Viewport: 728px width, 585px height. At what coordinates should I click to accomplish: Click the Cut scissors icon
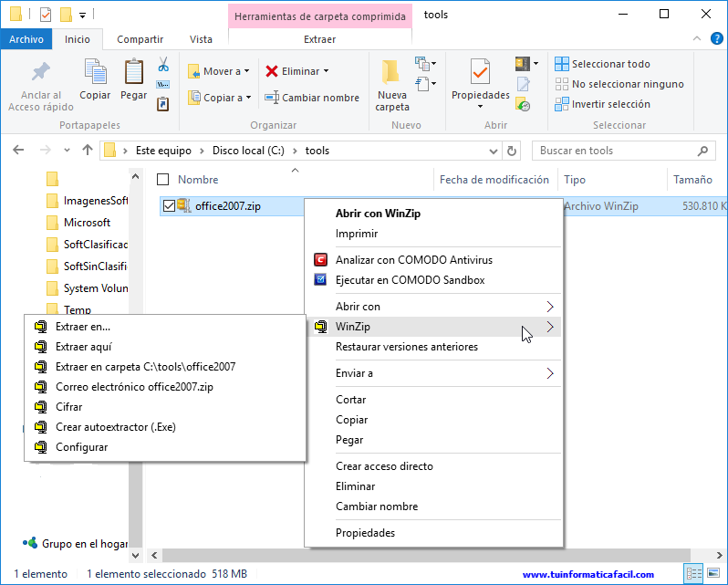point(163,64)
